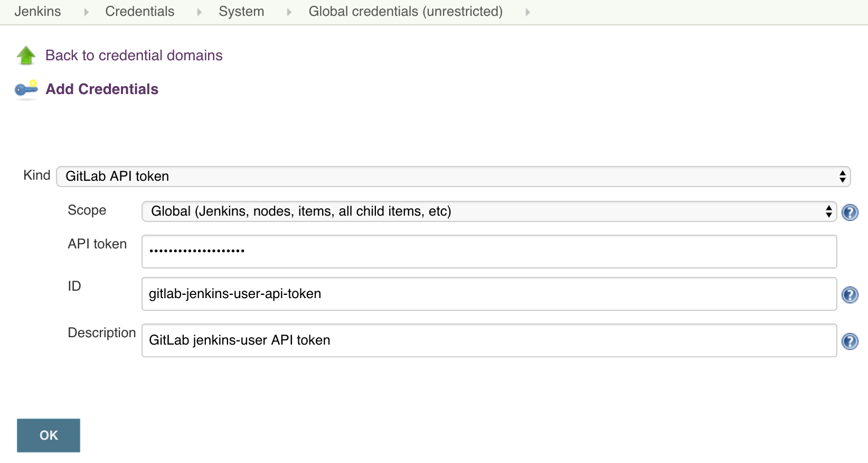The image size is (868, 463).
Task: Focus the API token password field
Action: click(489, 252)
